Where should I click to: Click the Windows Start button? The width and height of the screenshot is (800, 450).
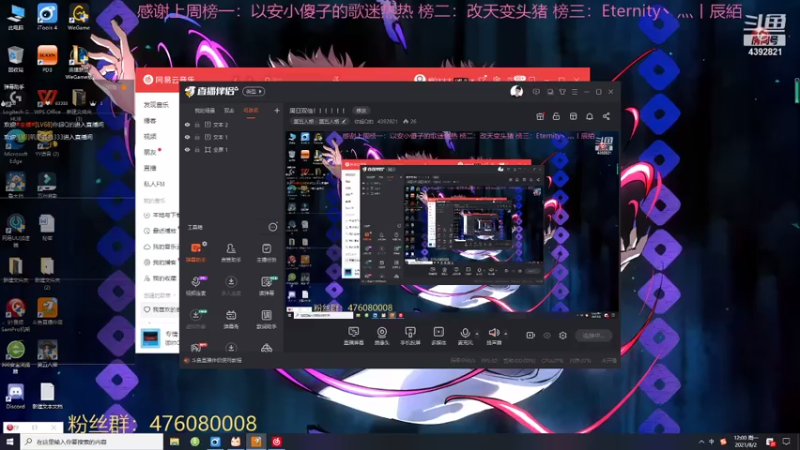(10, 441)
